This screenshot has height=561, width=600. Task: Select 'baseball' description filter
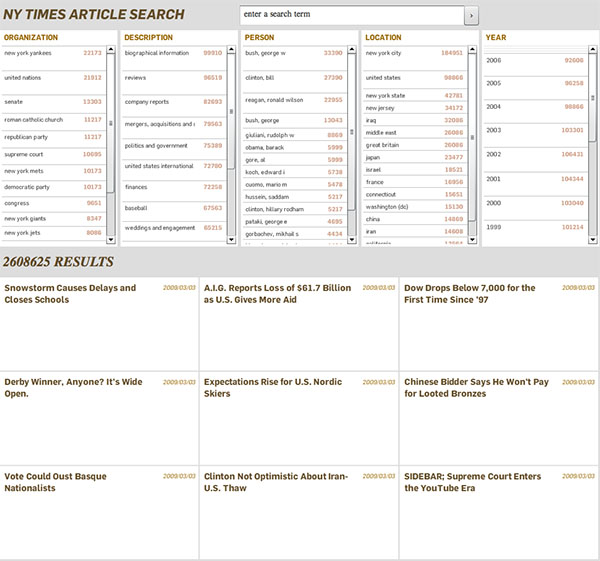click(x=136, y=208)
